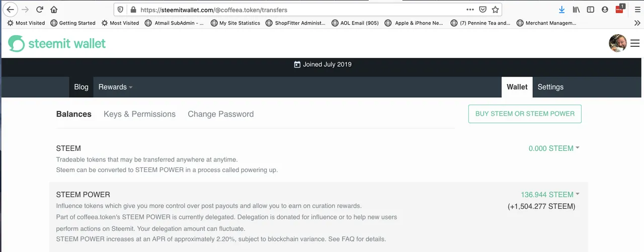
Task: Select the Change Password tab
Action: tap(220, 114)
